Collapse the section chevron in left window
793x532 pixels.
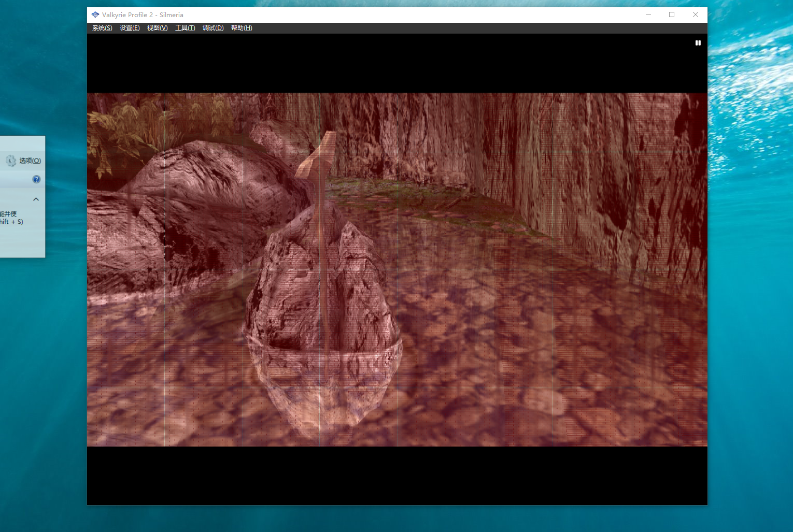[x=36, y=199]
